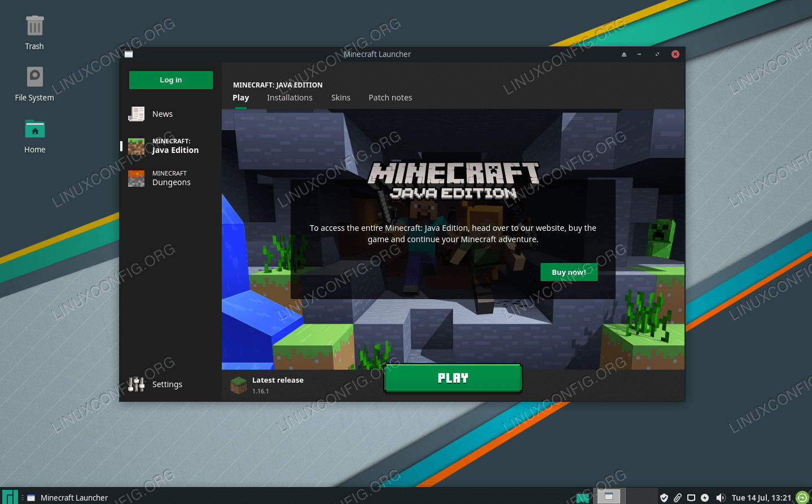Open launcher Settings sliders icon
The height and width of the screenshot is (504, 812).
coord(136,384)
